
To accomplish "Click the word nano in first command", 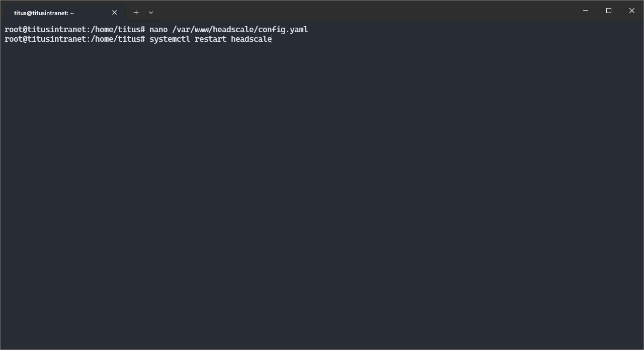I will click(158, 30).
